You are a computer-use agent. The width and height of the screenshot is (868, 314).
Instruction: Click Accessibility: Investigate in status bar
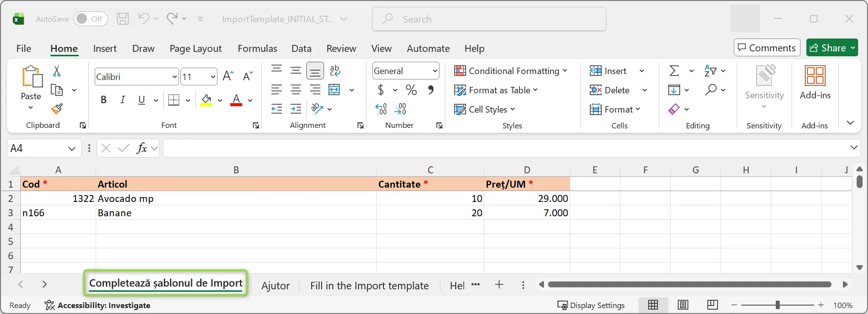[x=97, y=305]
